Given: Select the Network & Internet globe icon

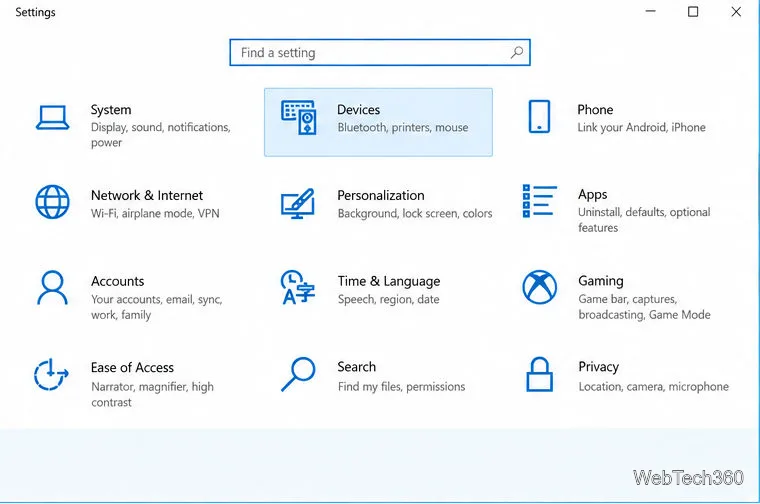Looking at the screenshot, I should [x=52, y=202].
